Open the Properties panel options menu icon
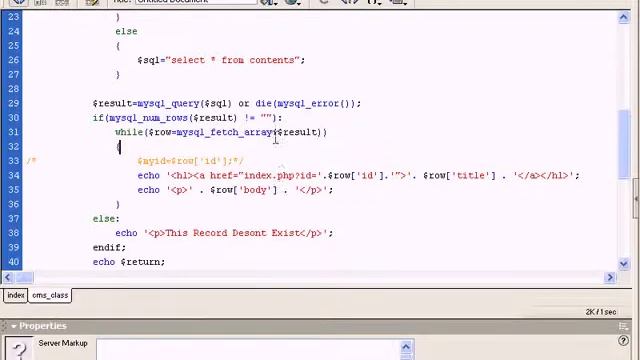The width and height of the screenshot is (640, 360). (x=623, y=326)
